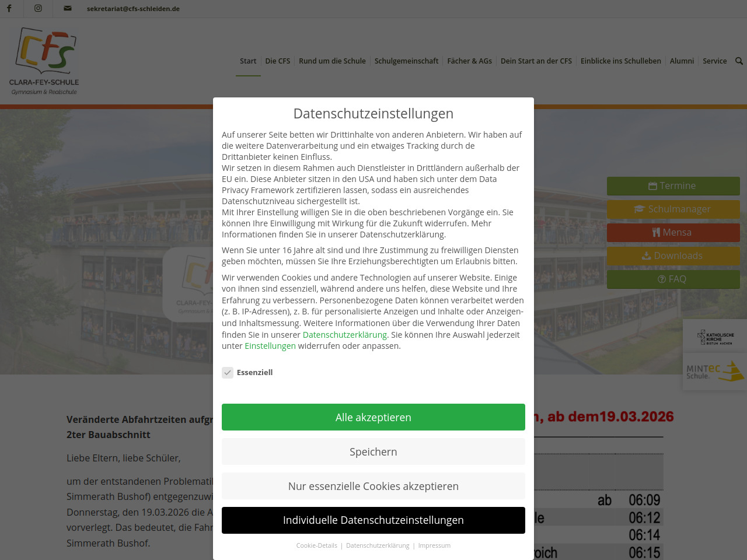
Task: Toggle the Essenziell checkbox
Action: pos(228,372)
